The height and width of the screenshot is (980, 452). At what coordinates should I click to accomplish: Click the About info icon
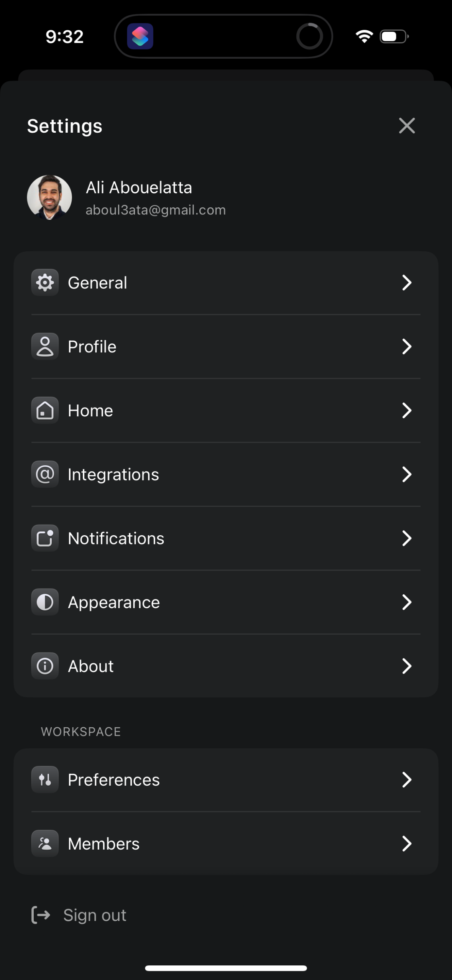tap(45, 666)
